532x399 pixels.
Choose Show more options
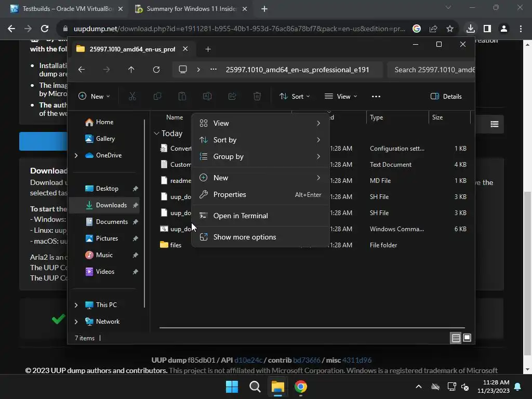click(261, 237)
